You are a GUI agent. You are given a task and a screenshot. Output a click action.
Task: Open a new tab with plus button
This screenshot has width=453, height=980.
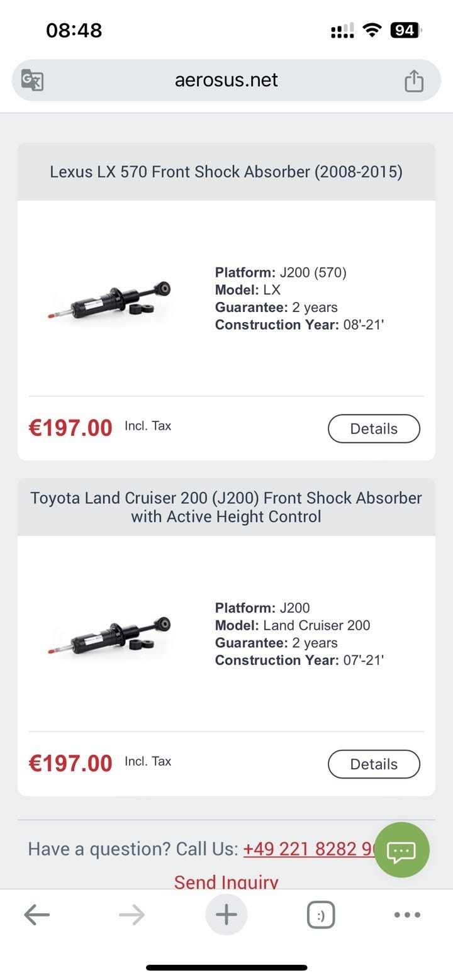[226, 915]
